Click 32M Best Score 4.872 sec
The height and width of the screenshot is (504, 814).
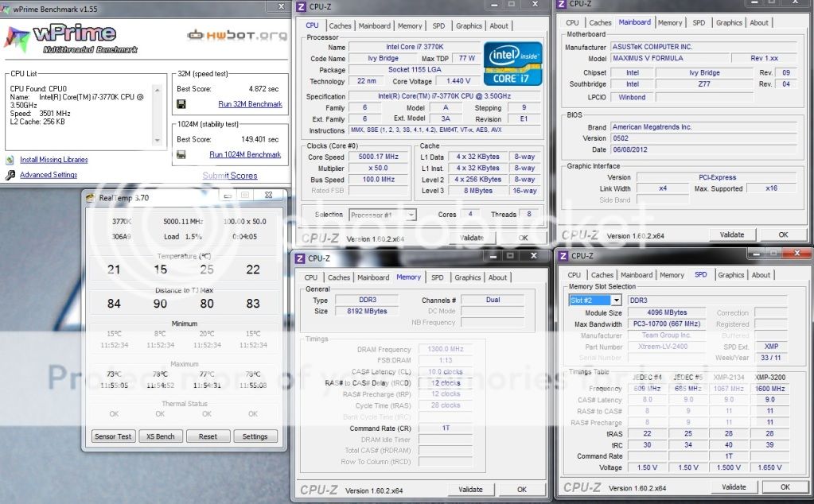tap(263, 89)
